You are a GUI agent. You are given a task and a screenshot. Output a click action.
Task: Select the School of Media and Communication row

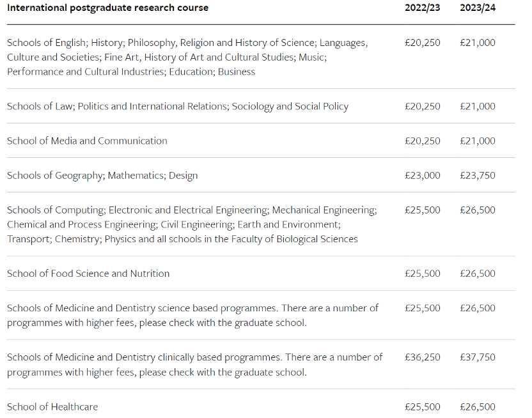[87, 141]
